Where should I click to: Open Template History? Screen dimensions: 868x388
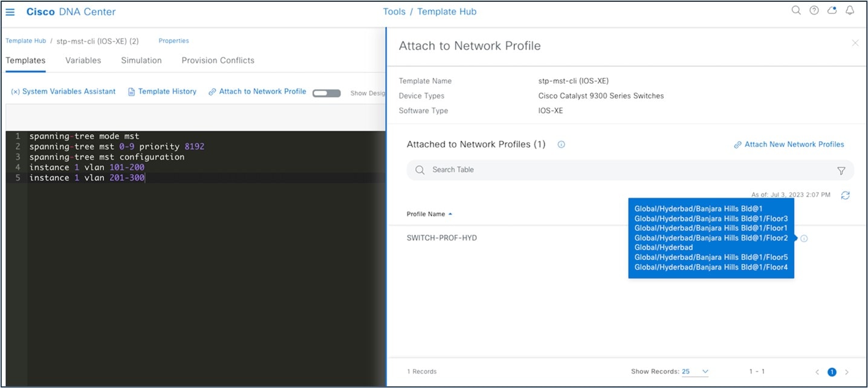click(x=163, y=92)
